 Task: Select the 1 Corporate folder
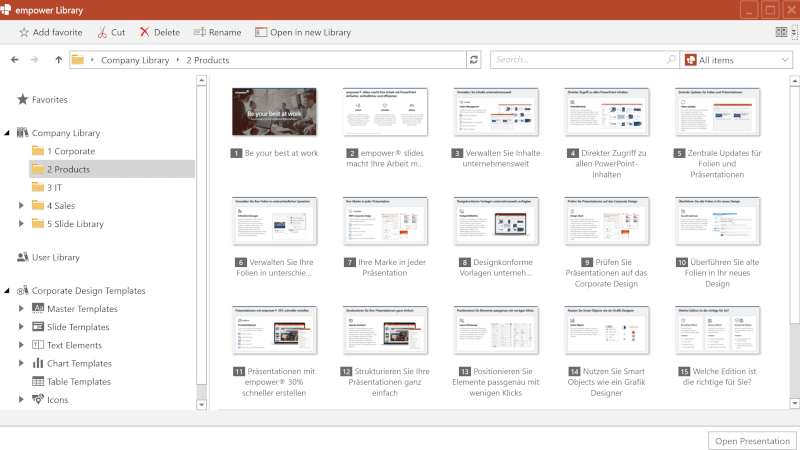(x=70, y=151)
